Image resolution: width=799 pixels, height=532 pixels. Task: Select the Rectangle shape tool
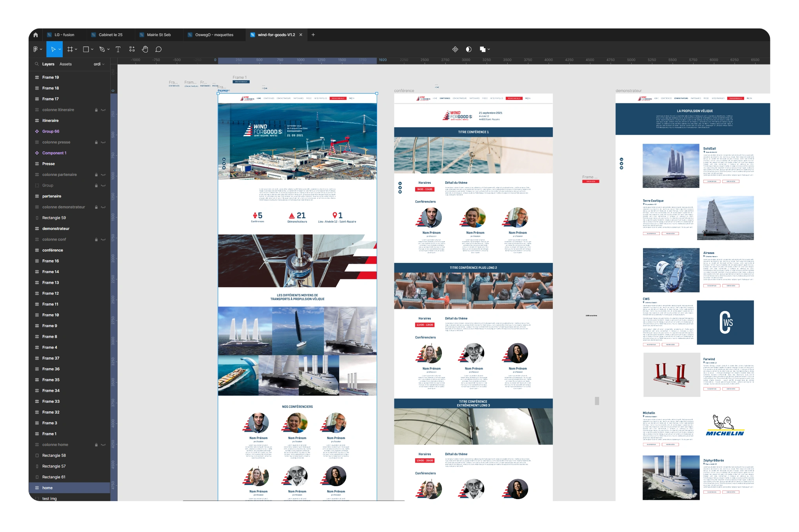tap(86, 49)
